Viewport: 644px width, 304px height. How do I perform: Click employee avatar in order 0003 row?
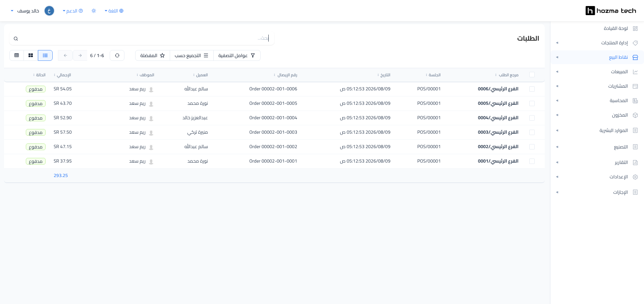coord(151,133)
